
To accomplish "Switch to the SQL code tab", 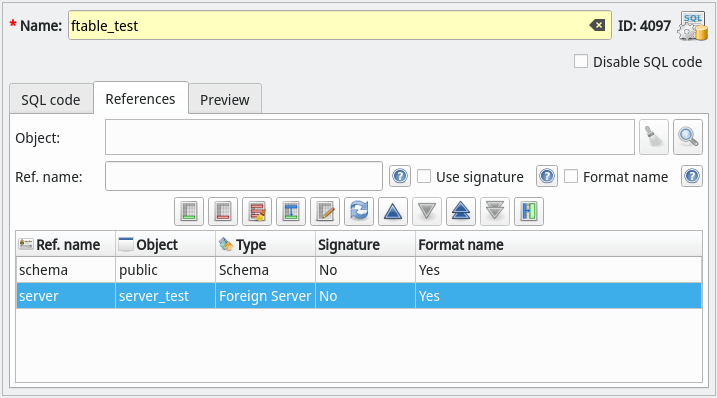I will pyautogui.click(x=51, y=99).
